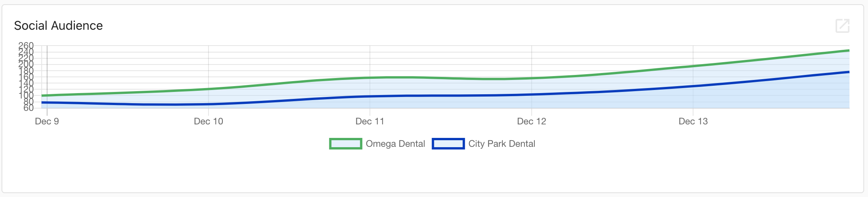868x197 pixels.
Task: Toggle the green Omega Dental legend swatch
Action: [x=346, y=144]
